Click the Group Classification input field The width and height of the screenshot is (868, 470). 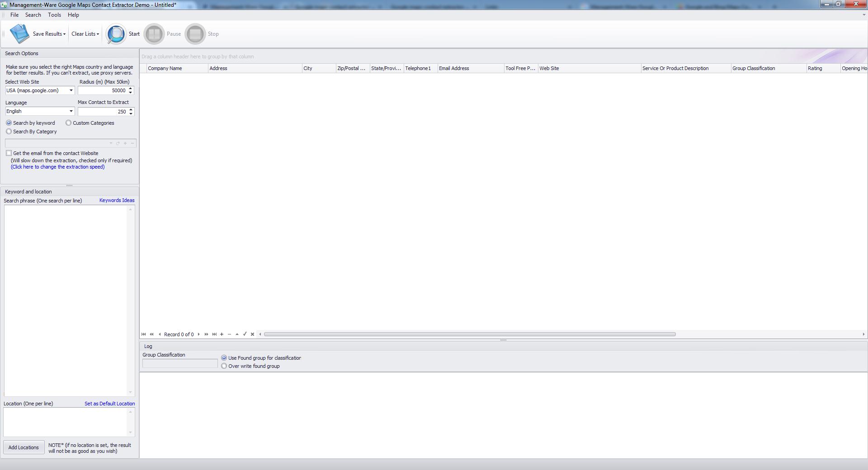(x=180, y=363)
